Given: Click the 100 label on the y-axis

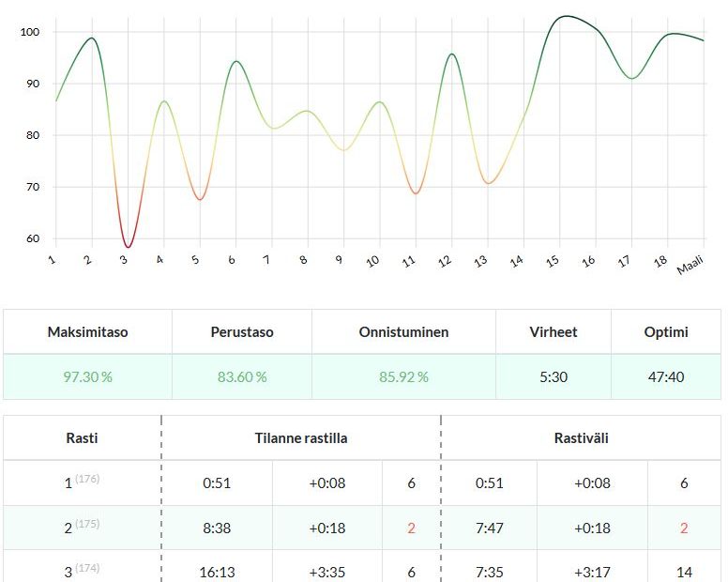Looking at the screenshot, I should pos(29,32).
